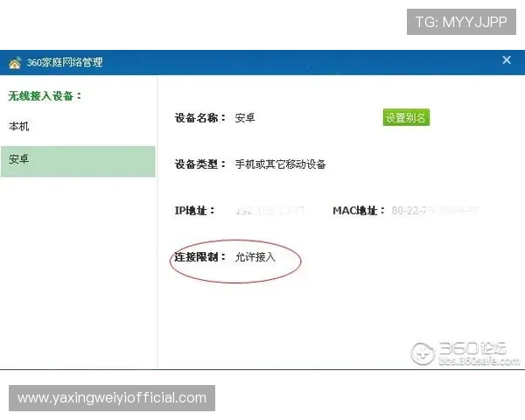Image resolution: width=525 pixels, height=420 pixels.
Task: Click the green 设置别名 button
Action: point(406,117)
